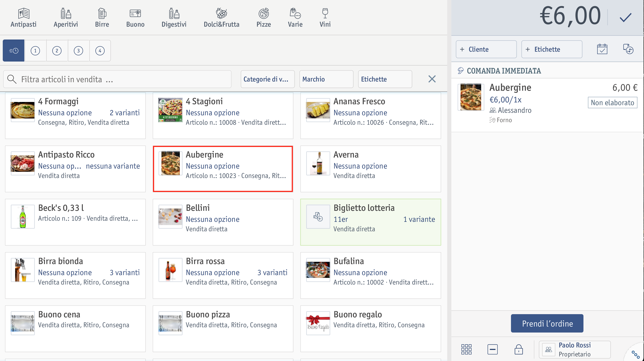Open the order type switch icon

click(x=628, y=49)
